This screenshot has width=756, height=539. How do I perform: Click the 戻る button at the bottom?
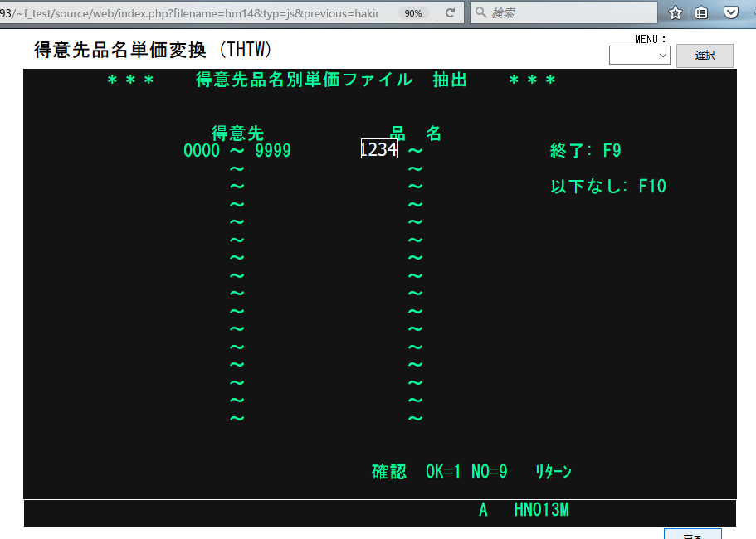(x=692, y=535)
